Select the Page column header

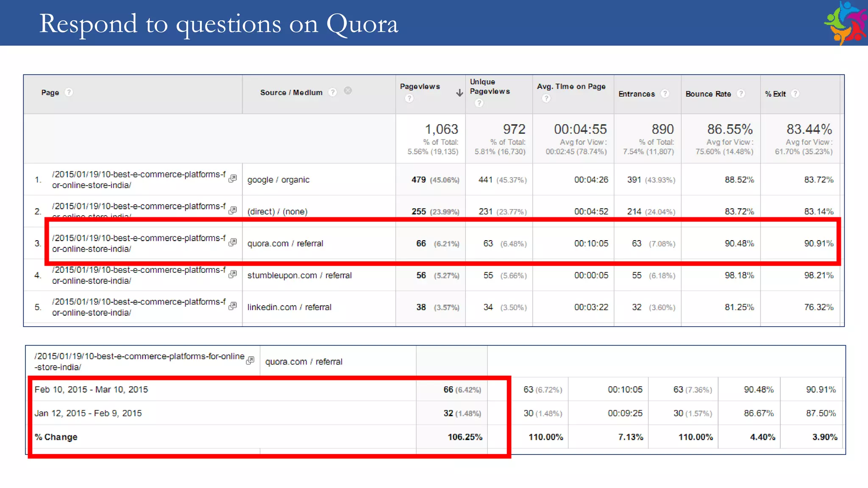[50, 92]
